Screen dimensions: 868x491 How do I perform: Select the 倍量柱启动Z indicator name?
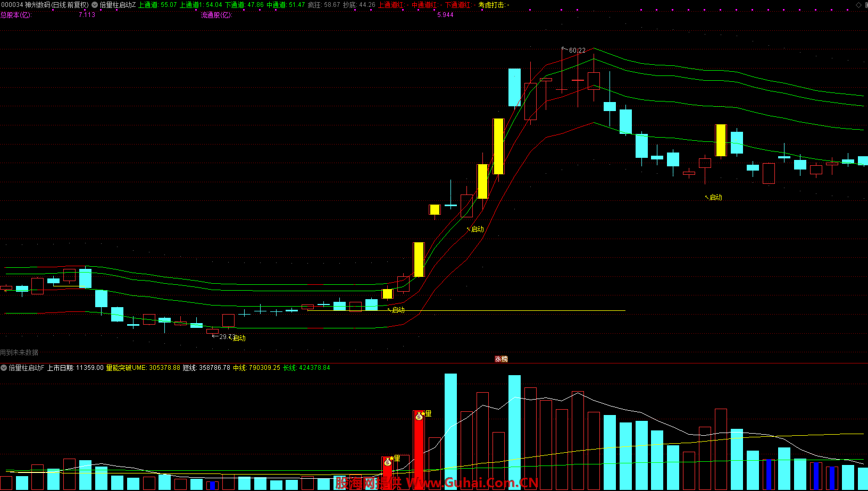click(118, 5)
